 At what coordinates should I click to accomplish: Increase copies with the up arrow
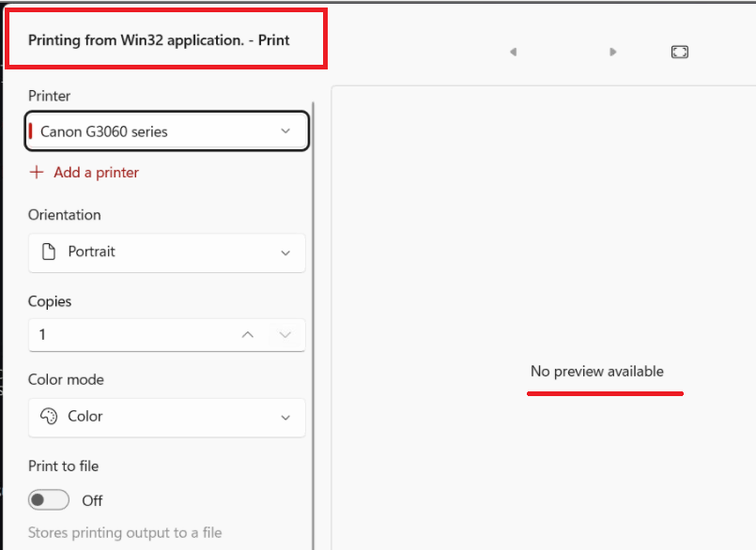[247, 334]
